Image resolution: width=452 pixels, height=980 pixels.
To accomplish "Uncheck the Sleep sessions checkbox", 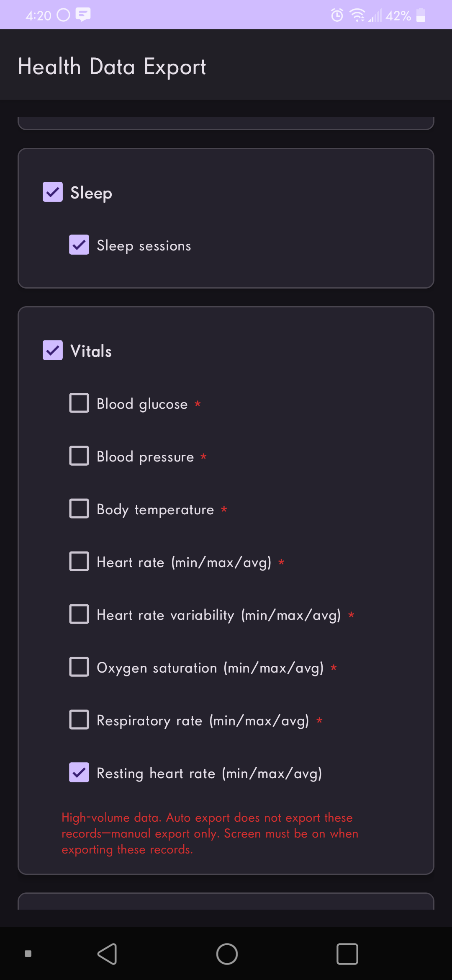I will coord(79,245).
